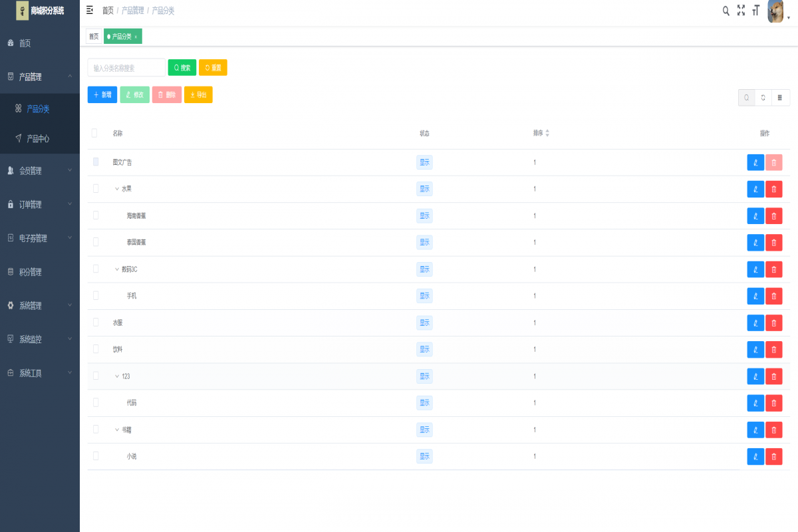
Task: Click the search magnifier icon in top header
Action: [726, 11]
